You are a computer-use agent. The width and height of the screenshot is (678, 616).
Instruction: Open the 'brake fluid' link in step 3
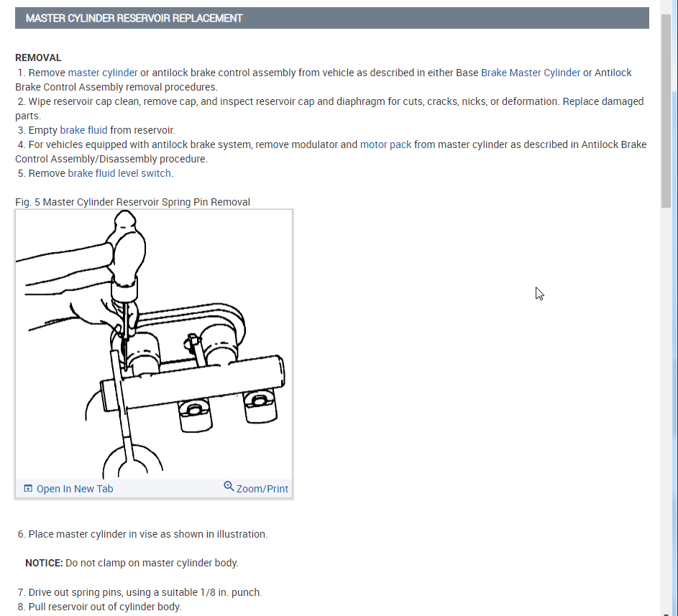tap(83, 130)
